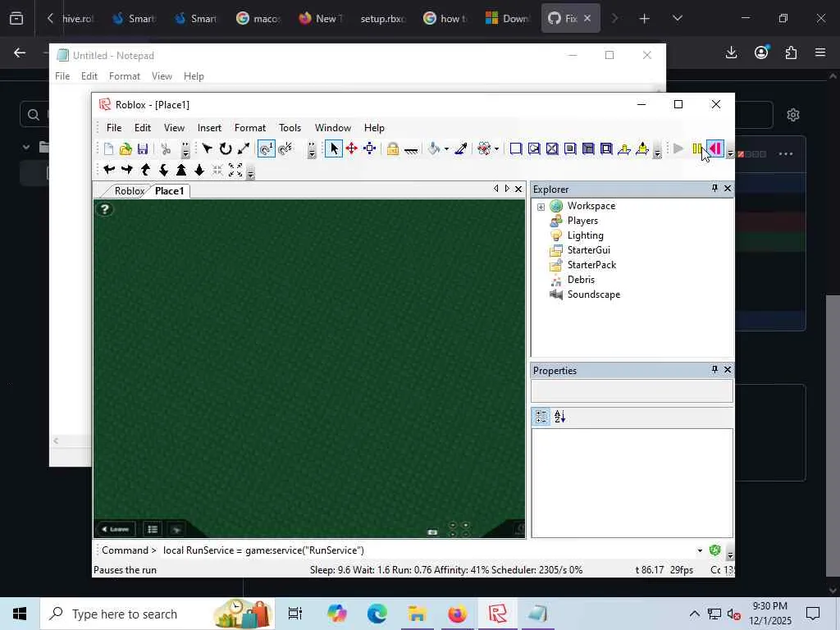Select the black arrow drag tool
Image resolution: width=840 pixels, height=630 pixels.
click(x=208, y=148)
